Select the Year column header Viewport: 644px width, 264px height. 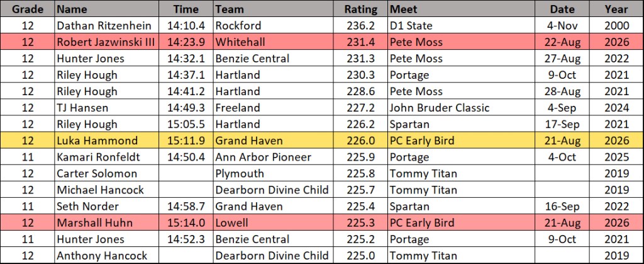coord(616,9)
